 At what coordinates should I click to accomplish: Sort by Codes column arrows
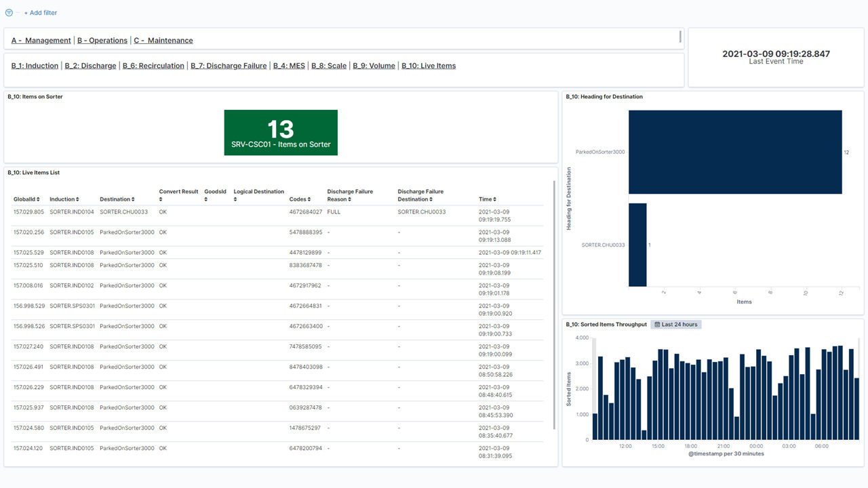tap(309, 199)
